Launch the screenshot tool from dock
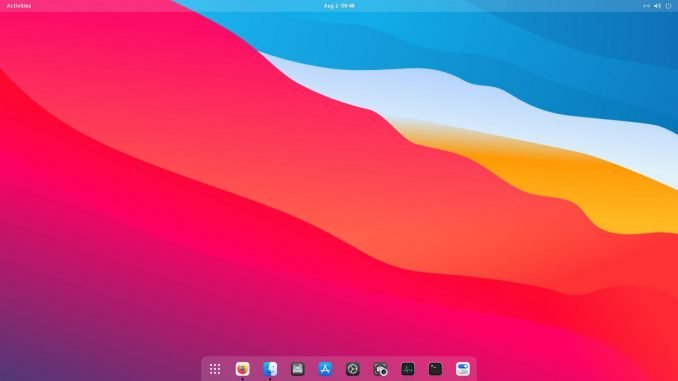This screenshot has width=678, height=381. (381, 369)
